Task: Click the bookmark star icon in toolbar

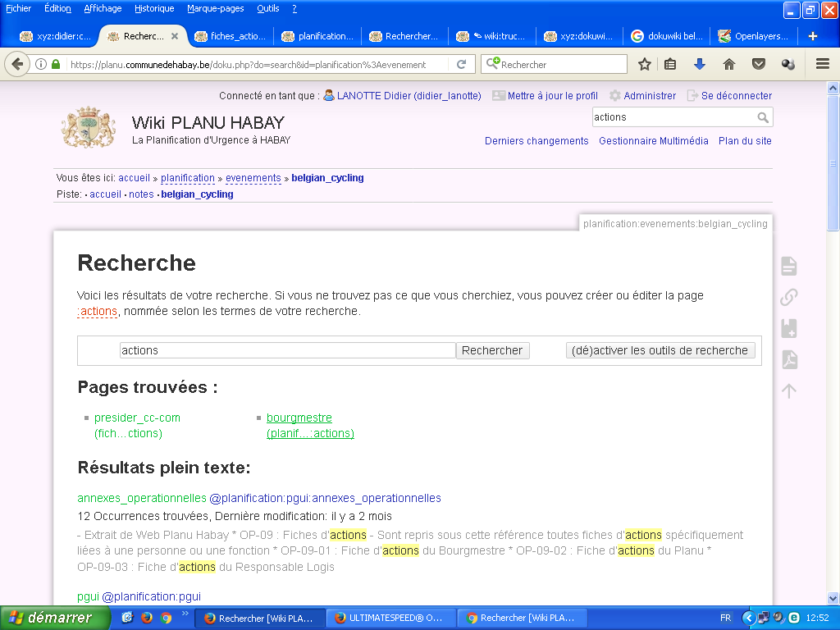Action: [645, 64]
